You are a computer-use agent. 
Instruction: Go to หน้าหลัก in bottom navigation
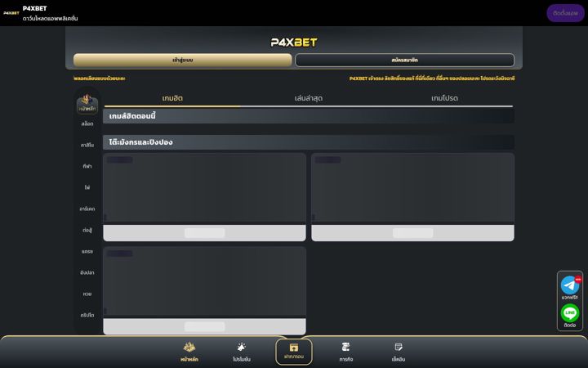189,352
